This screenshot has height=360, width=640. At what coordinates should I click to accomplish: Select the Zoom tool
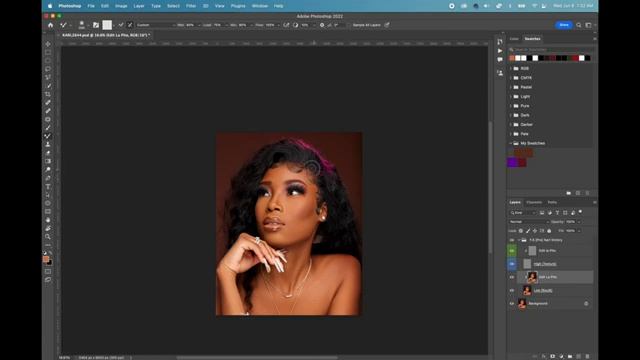point(48,237)
